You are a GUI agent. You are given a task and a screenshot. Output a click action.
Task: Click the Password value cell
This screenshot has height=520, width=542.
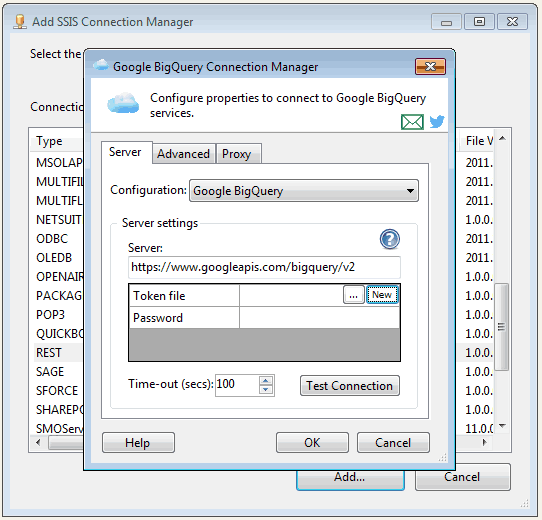pos(319,317)
